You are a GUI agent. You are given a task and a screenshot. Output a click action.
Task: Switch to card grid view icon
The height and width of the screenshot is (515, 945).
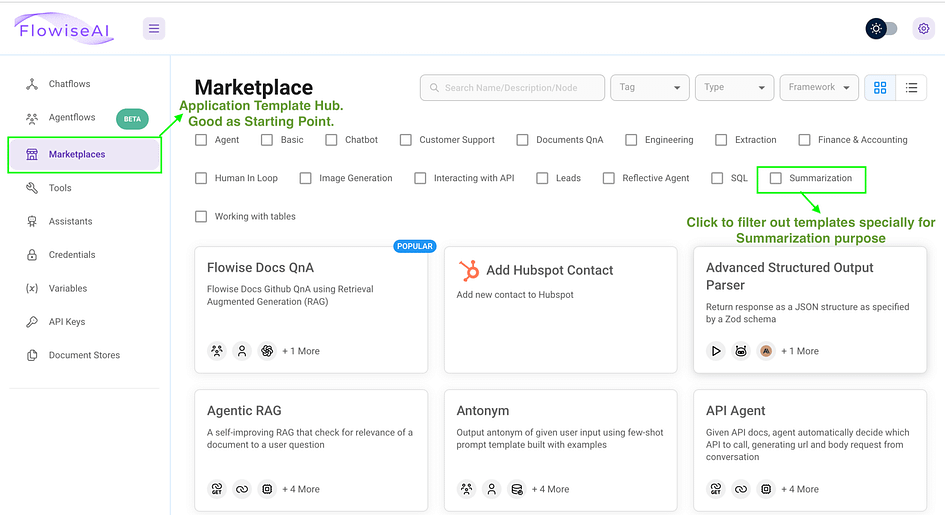coord(880,88)
